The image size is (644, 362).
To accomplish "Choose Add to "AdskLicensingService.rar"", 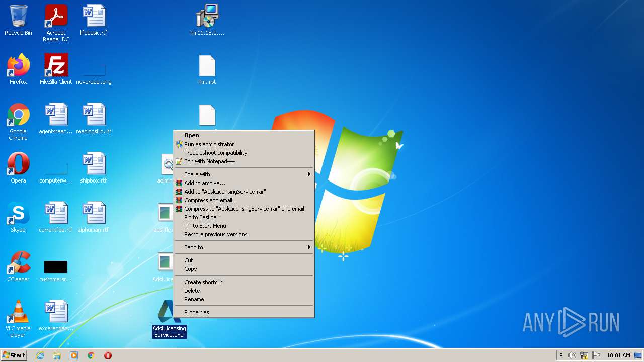I will pos(244,192).
